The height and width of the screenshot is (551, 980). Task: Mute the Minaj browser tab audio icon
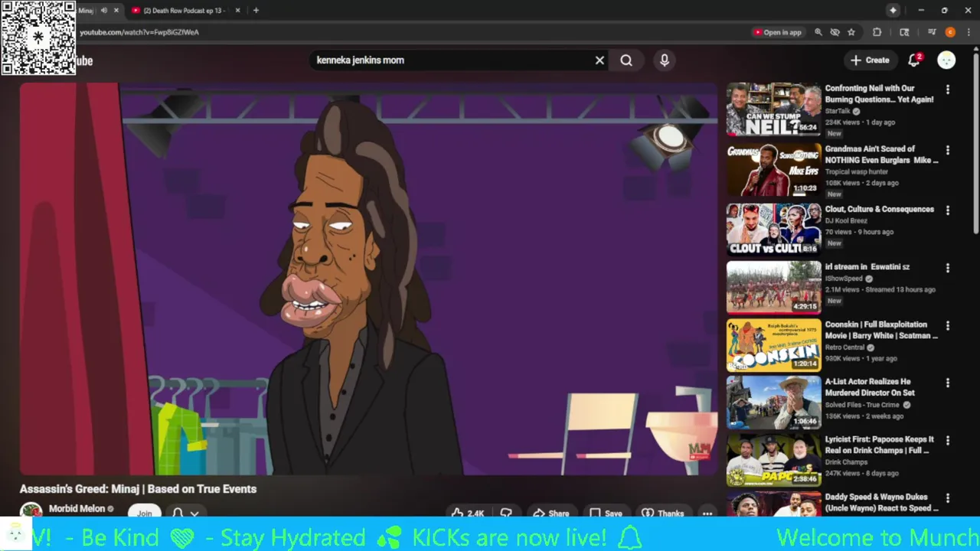pos(103,11)
